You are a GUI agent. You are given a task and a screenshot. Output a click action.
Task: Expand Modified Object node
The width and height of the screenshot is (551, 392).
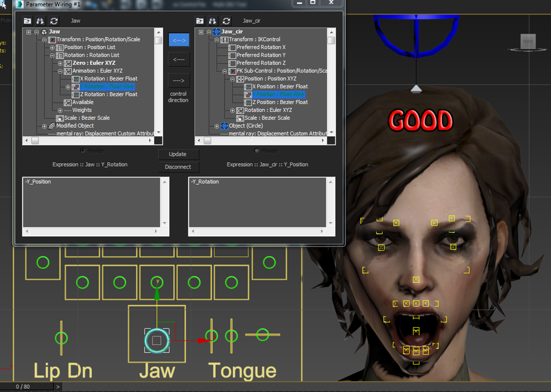tap(44, 126)
